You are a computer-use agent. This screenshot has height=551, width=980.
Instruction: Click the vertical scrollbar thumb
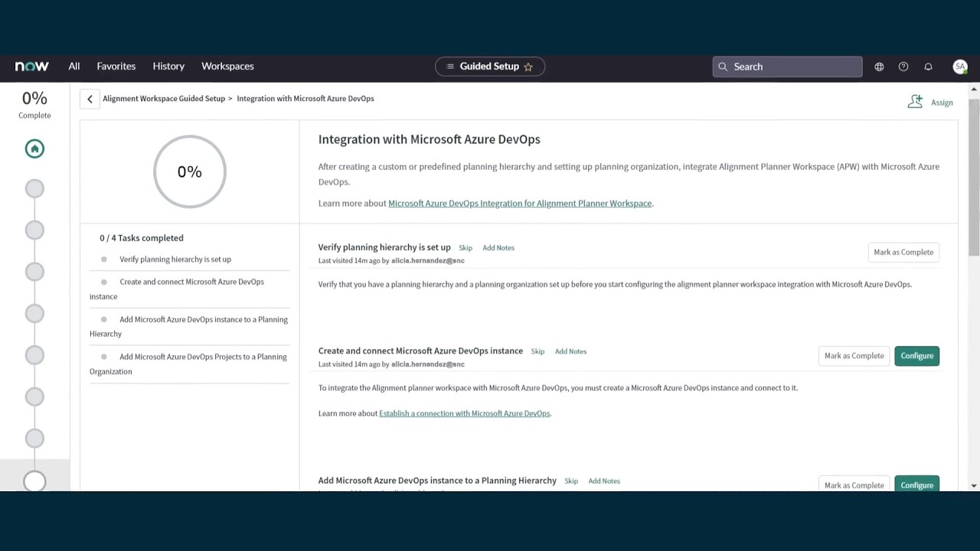(x=974, y=176)
